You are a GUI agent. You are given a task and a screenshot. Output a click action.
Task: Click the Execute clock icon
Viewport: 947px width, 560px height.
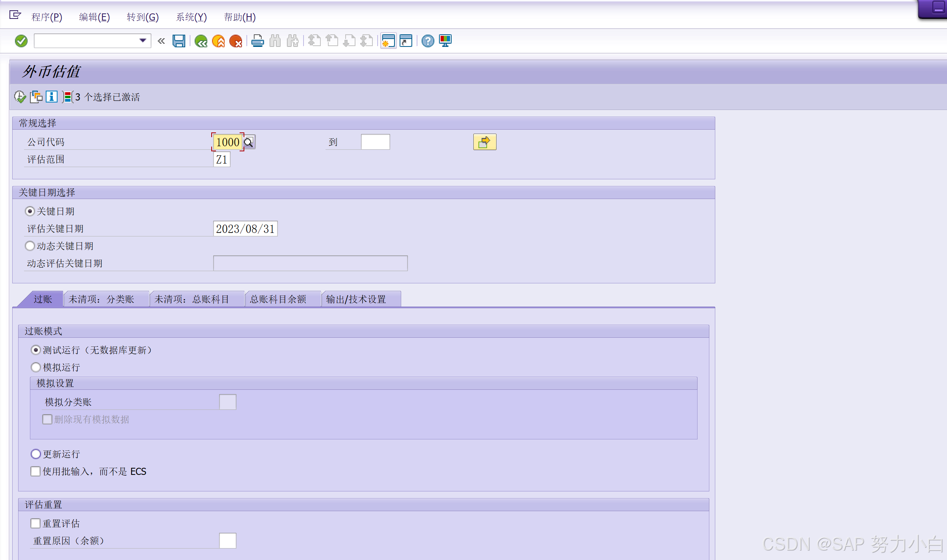(x=20, y=97)
